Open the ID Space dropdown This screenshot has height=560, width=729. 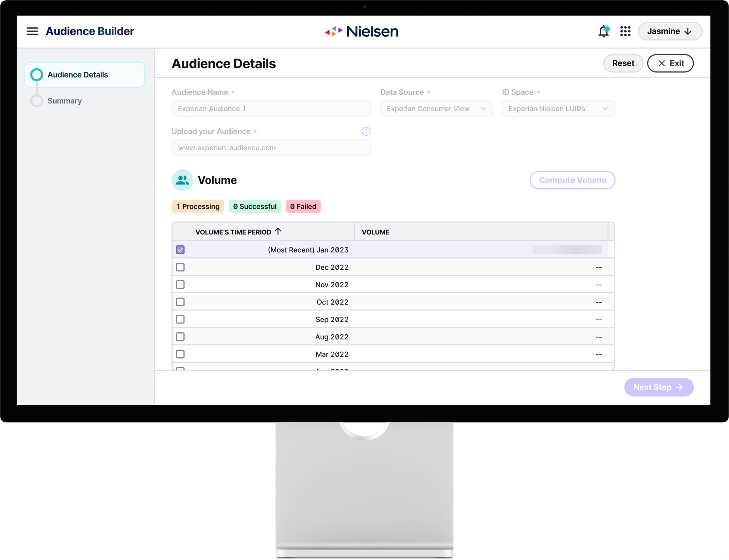pos(558,109)
